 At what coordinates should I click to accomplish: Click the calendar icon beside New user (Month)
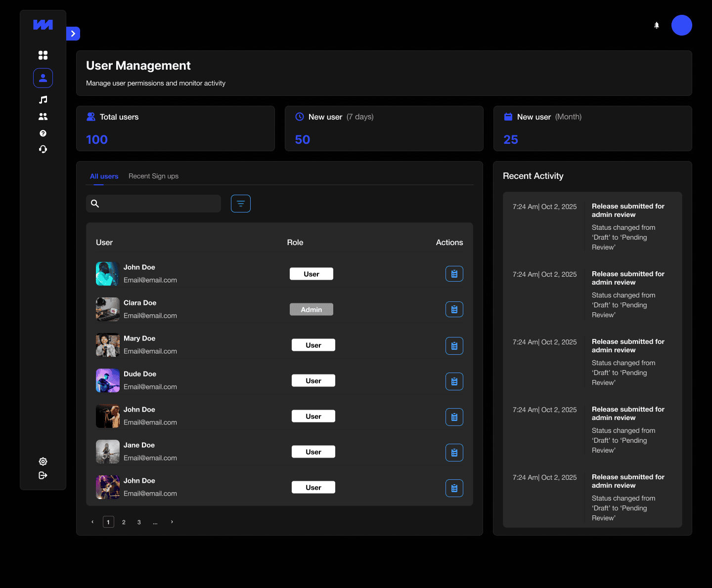tap(508, 117)
